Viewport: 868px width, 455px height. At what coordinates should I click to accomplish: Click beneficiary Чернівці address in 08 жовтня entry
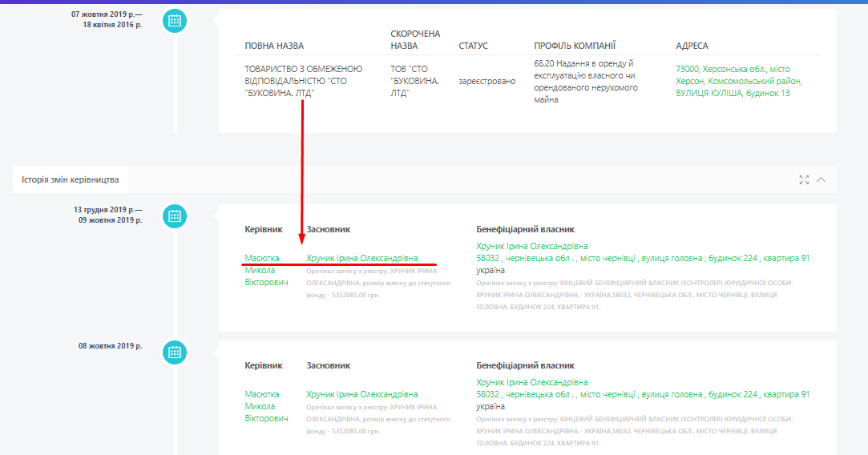tap(643, 394)
